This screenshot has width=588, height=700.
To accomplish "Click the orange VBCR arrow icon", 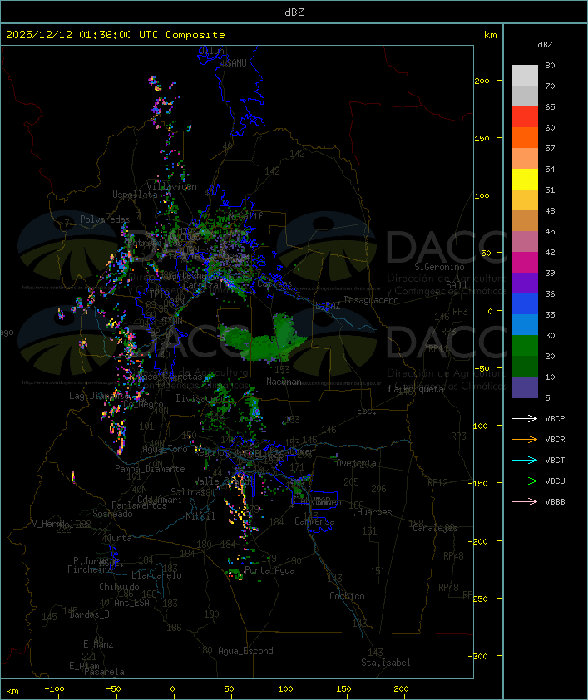I will tap(525, 439).
